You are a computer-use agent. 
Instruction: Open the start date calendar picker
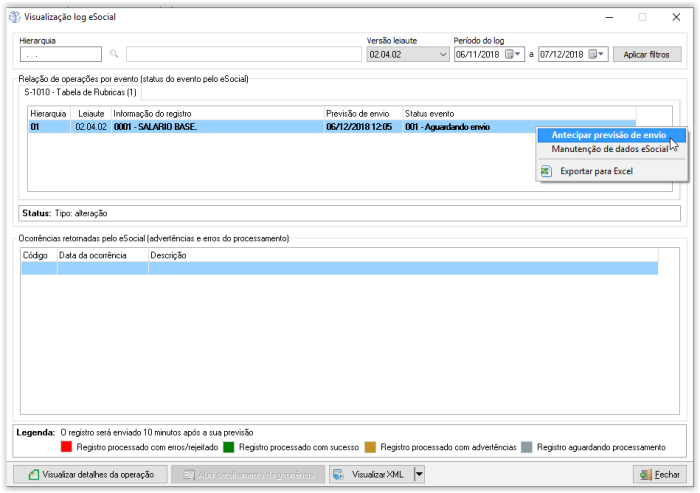tap(510, 54)
